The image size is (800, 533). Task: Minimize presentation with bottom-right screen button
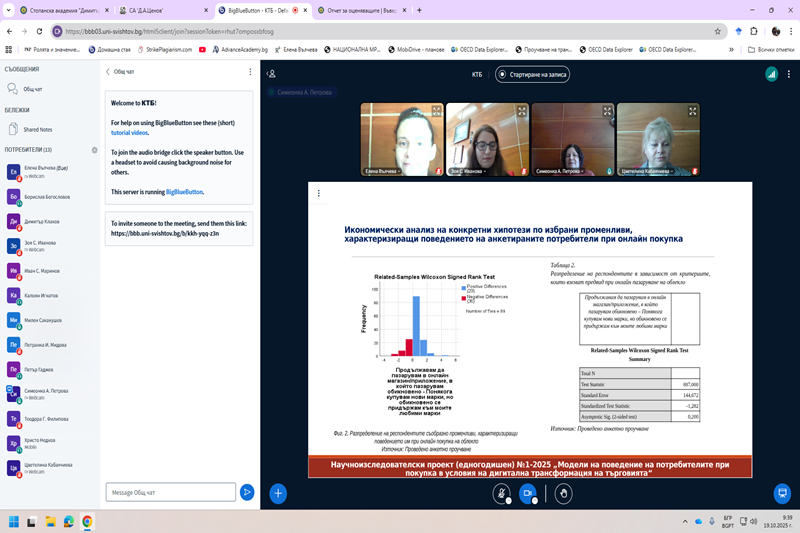(x=782, y=492)
